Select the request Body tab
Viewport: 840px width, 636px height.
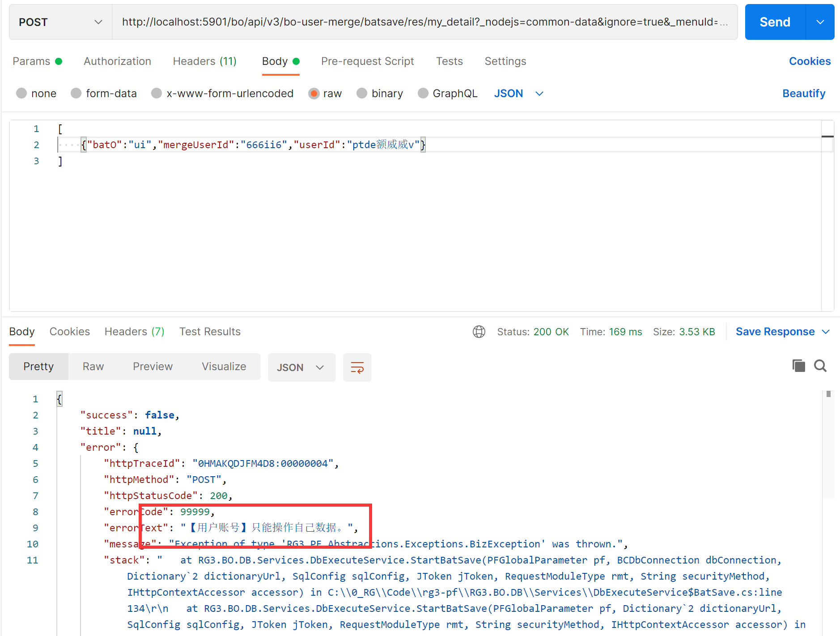280,61
